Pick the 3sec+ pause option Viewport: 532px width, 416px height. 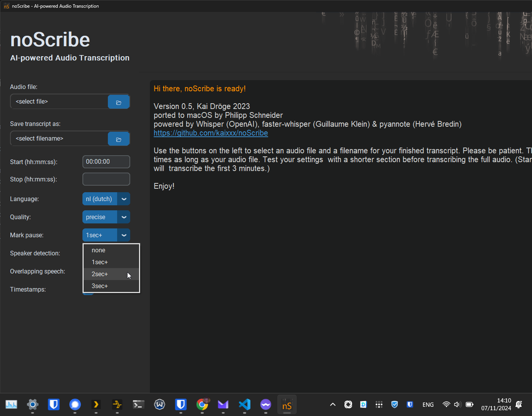tap(100, 286)
